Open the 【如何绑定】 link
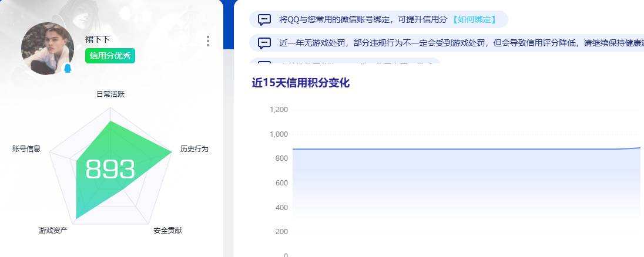 (x=474, y=19)
